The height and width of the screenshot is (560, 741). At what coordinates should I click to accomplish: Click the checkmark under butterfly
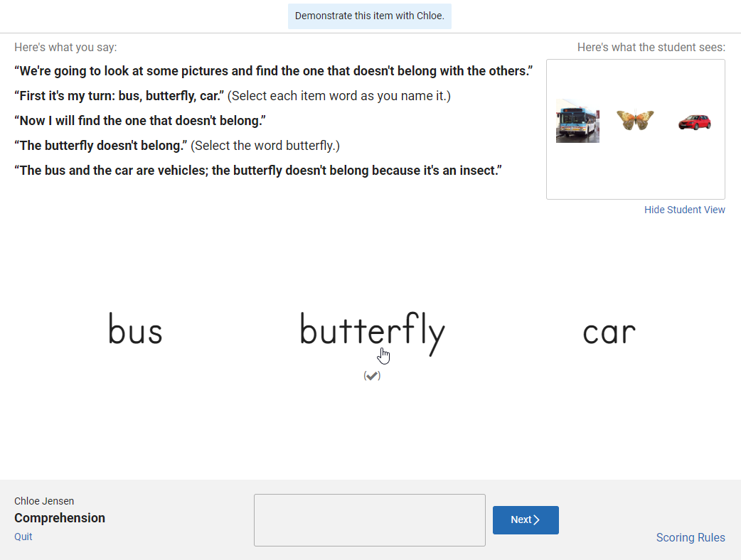[372, 376]
